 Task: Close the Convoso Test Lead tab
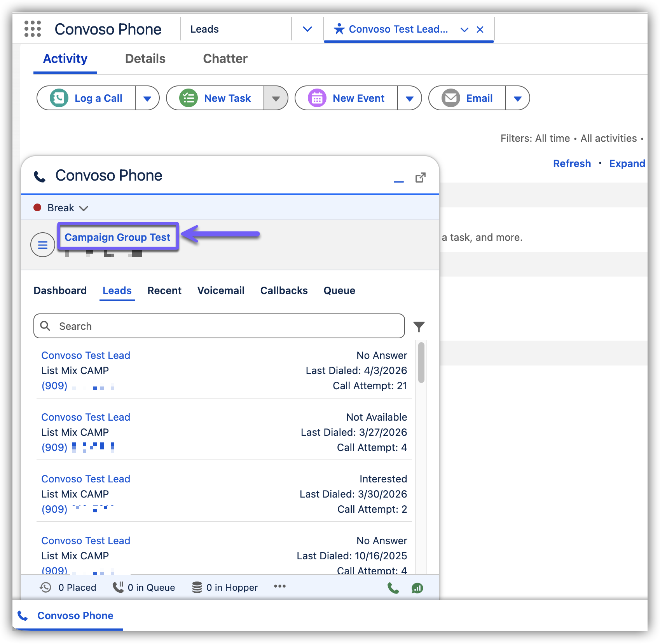point(480,30)
